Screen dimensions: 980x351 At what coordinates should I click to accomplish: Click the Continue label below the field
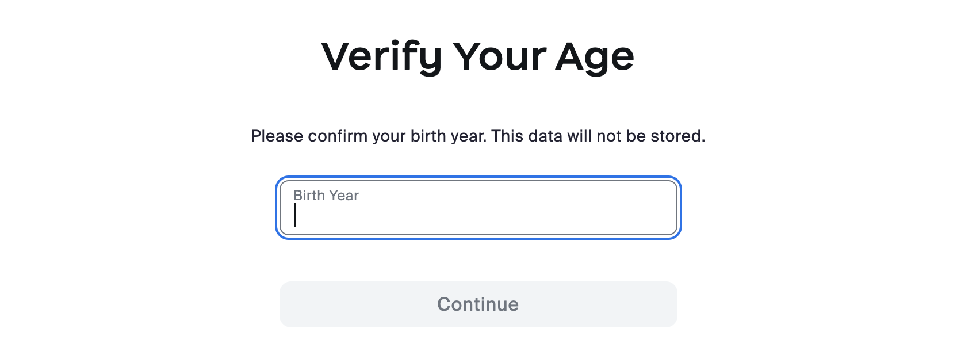coord(478,304)
